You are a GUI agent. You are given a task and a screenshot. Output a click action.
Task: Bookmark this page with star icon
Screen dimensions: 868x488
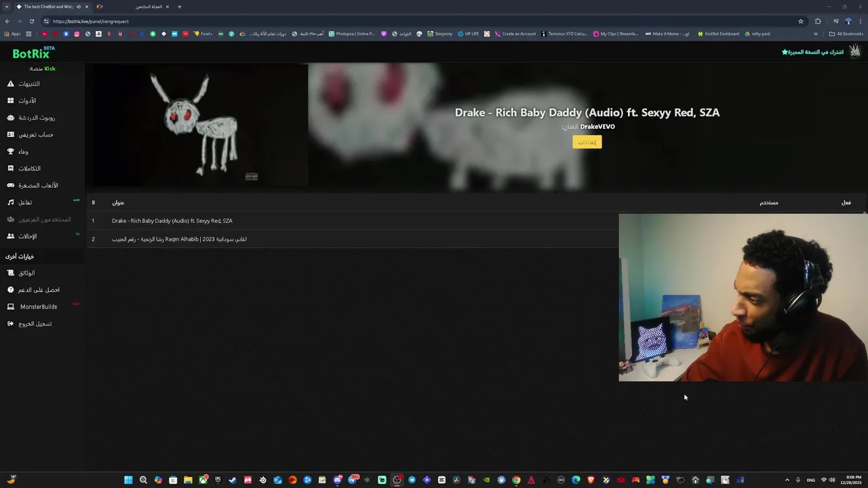point(801,21)
